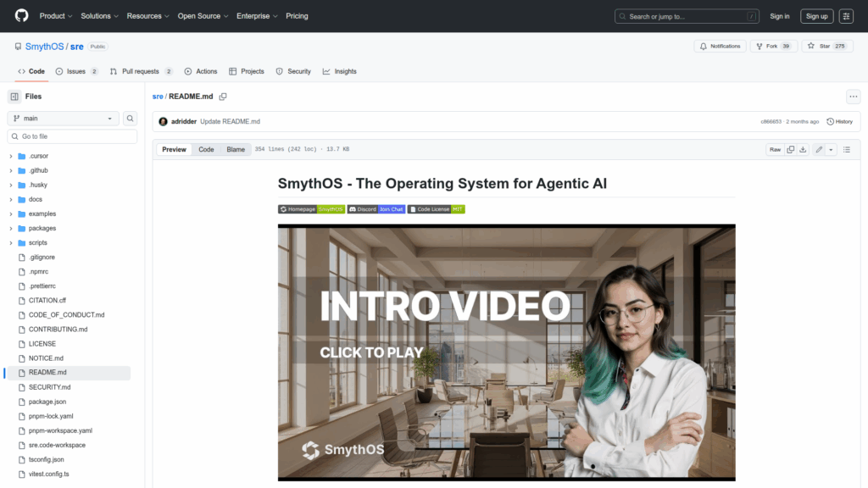Expand the scripts folder
868x488 pixels.
(11, 242)
